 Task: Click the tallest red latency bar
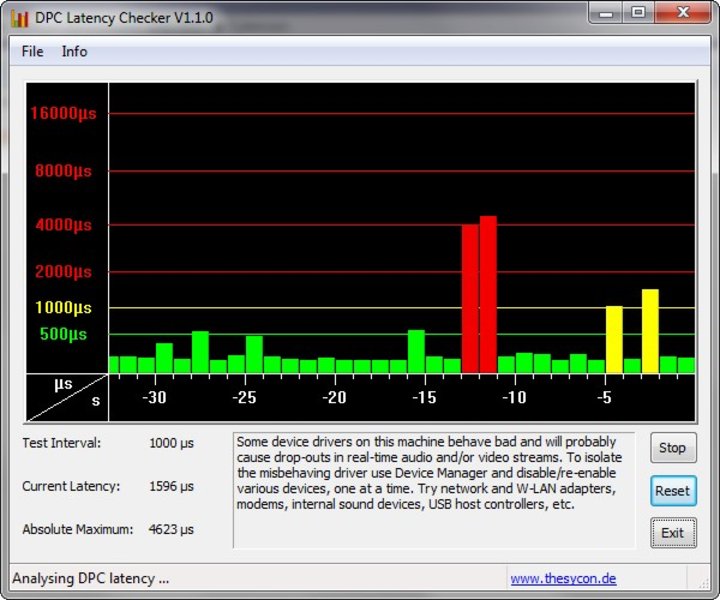click(x=488, y=294)
